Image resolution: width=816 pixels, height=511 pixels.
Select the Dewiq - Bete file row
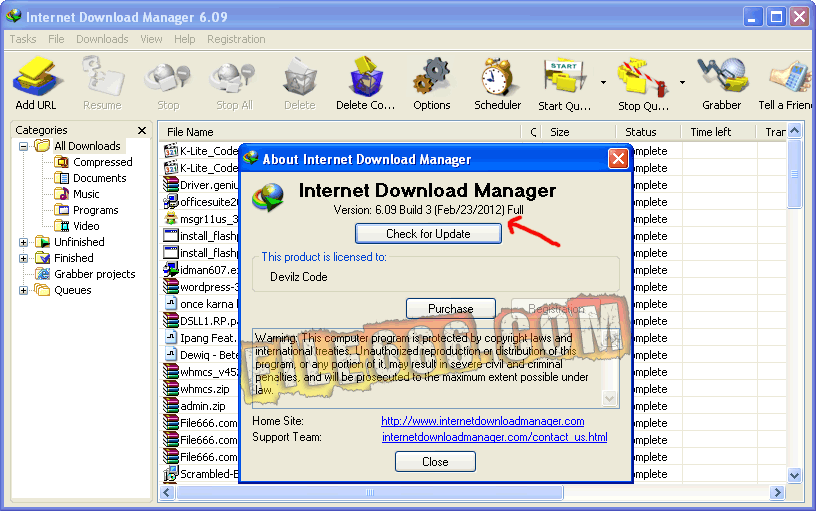coord(201,355)
